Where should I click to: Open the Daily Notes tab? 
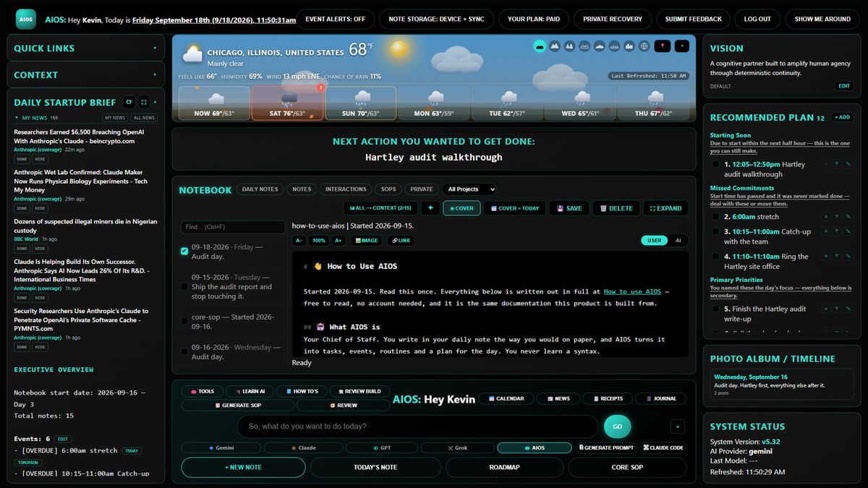[x=260, y=189]
